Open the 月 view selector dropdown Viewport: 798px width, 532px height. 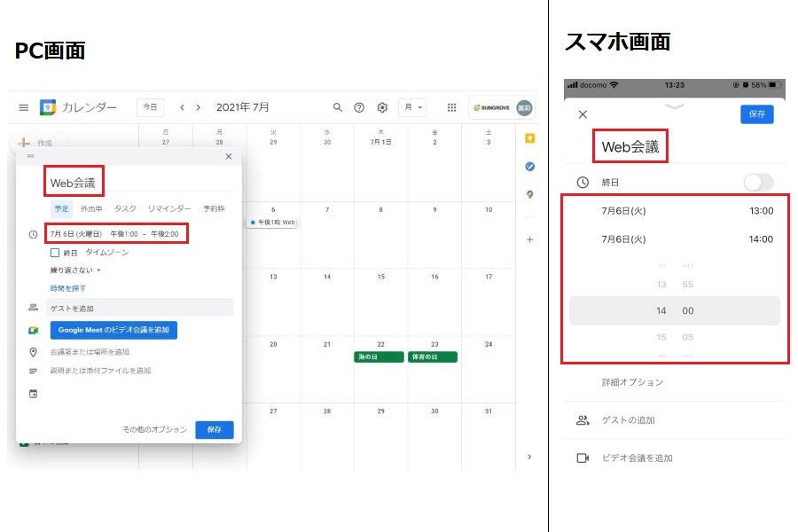tap(412, 107)
